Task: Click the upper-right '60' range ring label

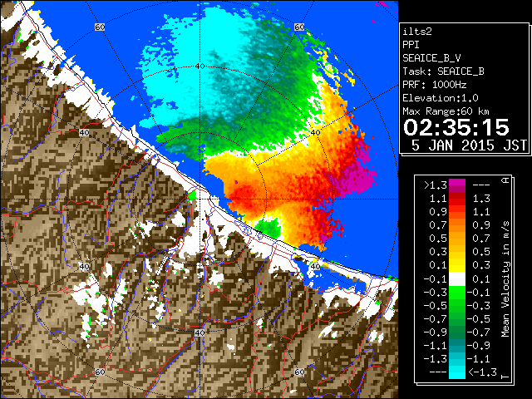Action: [x=299, y=27]
